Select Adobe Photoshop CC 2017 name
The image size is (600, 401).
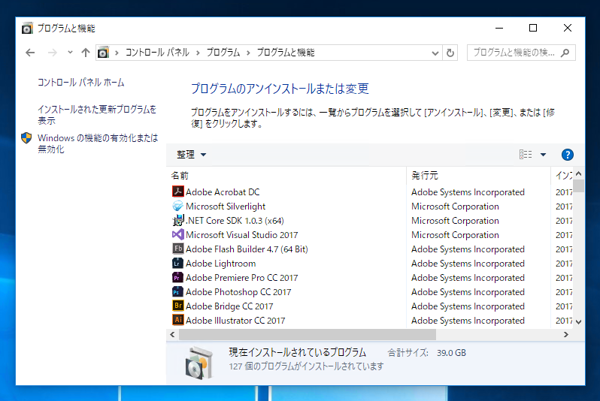point(238,292)
